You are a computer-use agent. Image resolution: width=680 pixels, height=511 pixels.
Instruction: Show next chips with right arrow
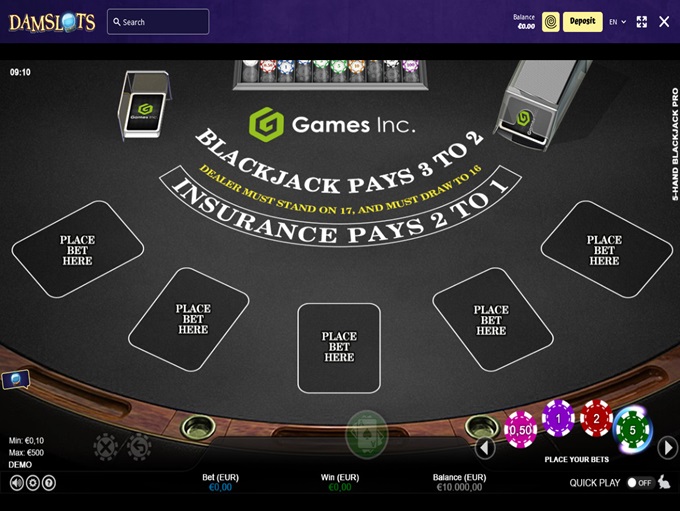668,447
